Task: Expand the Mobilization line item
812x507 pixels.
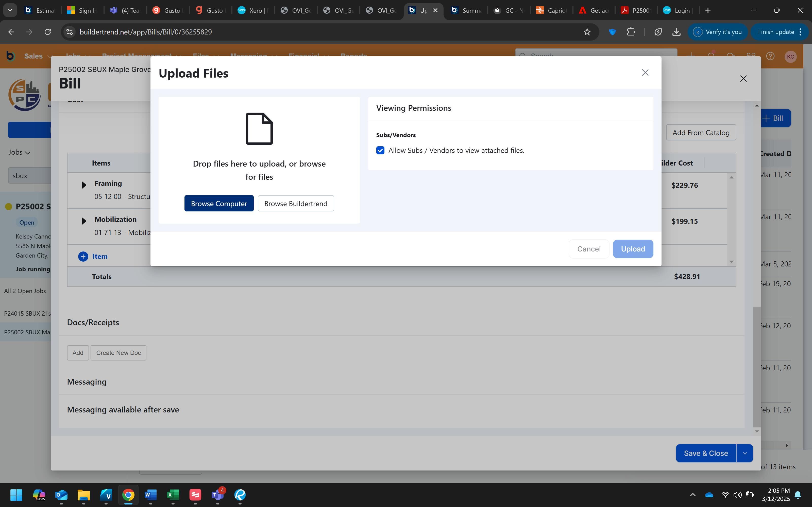Action: (84, 221)
